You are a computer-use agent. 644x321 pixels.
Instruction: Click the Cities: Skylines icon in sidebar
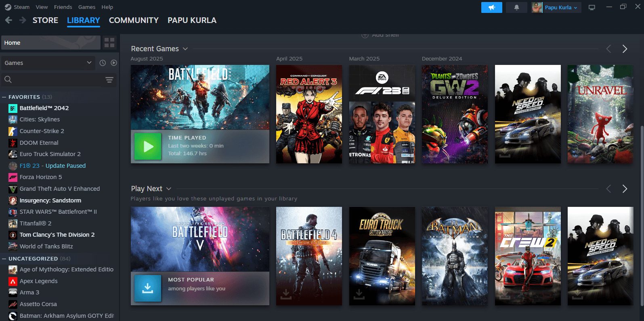[13, 119]
